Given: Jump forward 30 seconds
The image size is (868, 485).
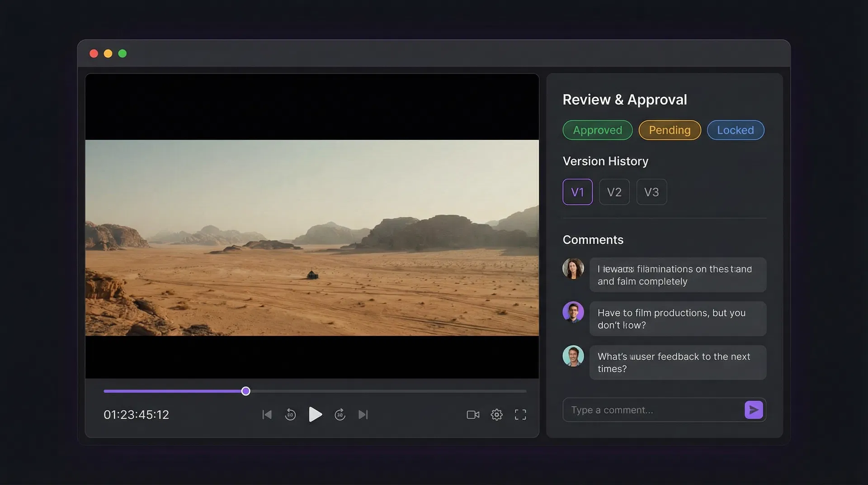Looking at the screenshot, I should tap(340, 414).
